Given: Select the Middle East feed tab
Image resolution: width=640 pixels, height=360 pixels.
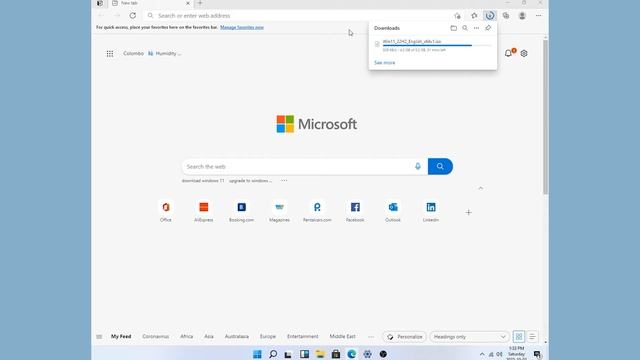Looking at the screenshot, I should [342, 336].
